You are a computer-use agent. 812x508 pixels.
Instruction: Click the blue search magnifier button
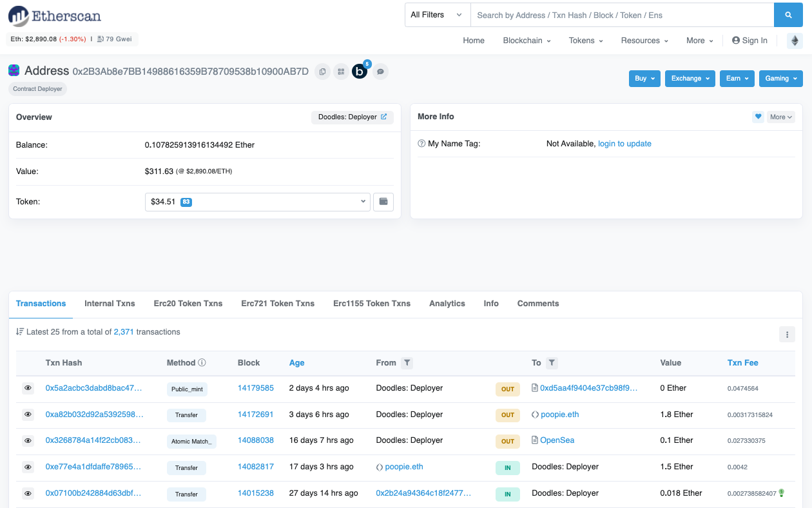pos(788,15)
